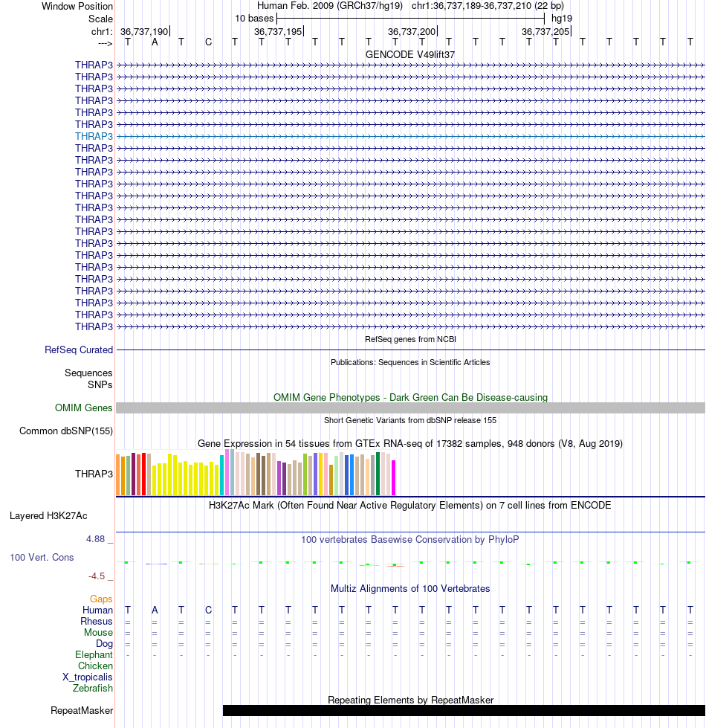Click the X_tropicalis alignment row label

(x=88, y=677)
